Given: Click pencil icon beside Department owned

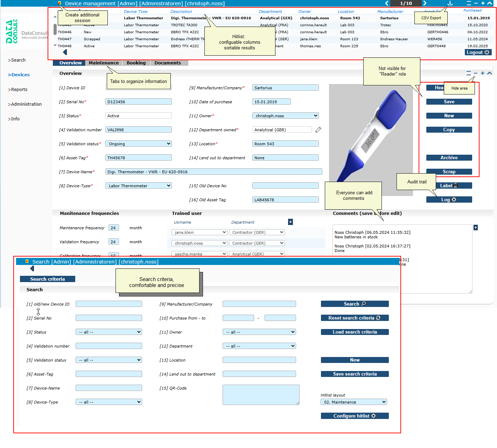Looking at the screenshot, I should click(318, 130).
